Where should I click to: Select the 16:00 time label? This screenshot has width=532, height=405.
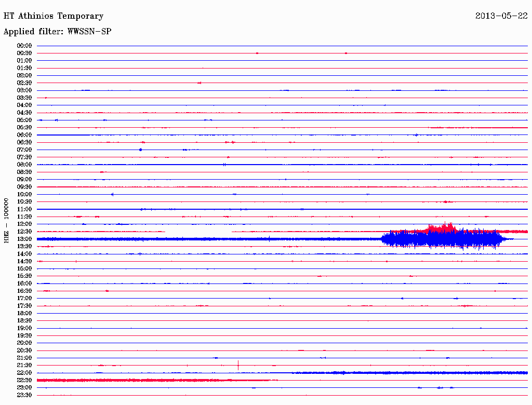pyautogui.click(x=24, y=283)
